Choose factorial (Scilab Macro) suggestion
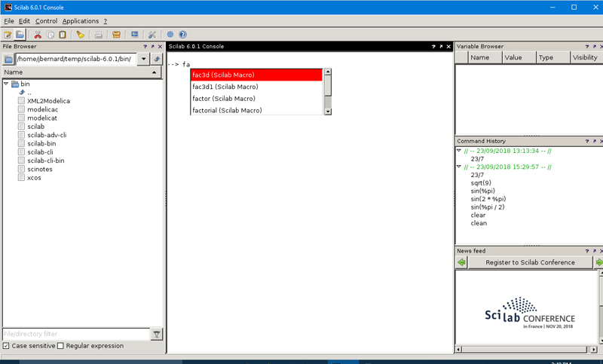This screenshot has width=603, height=364. [x=256, y=110]
